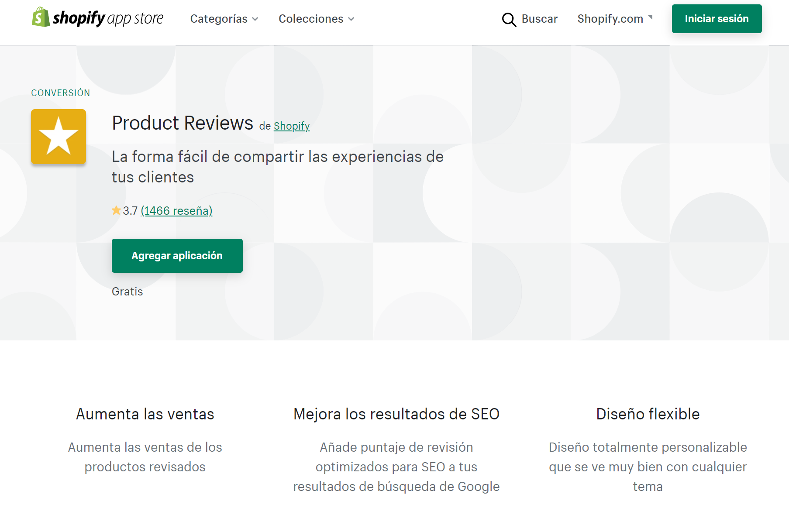
Task: Open the Shopify developer link
Action: click(x=292, y=126)
